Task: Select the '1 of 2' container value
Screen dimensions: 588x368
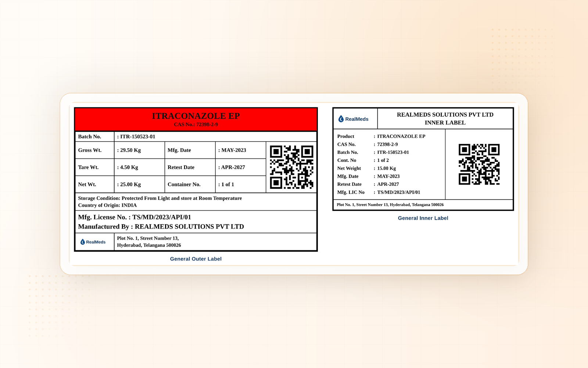Action: (383, 160)
